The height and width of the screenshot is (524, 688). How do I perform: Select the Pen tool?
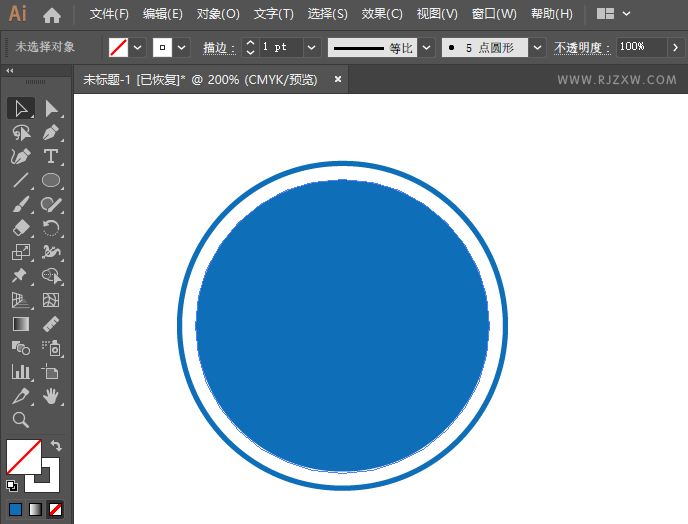(x=51, y=133)
